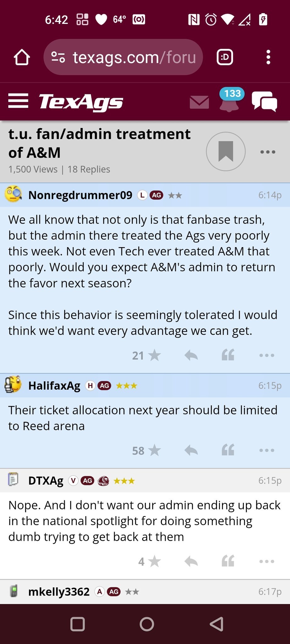Quote DTXAg's post
This screenshot has width=290, height=644.
(x=228, y=561)
